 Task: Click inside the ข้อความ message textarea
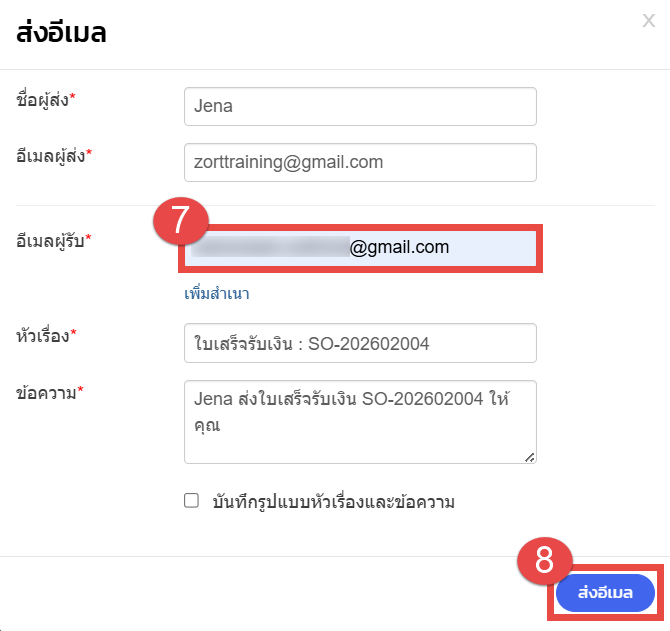click(360, 420)
